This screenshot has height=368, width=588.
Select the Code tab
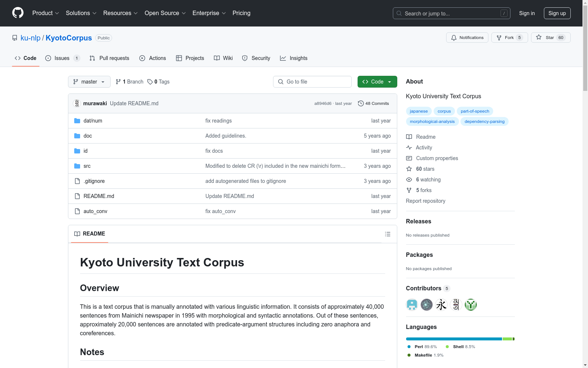click(26, 58)
